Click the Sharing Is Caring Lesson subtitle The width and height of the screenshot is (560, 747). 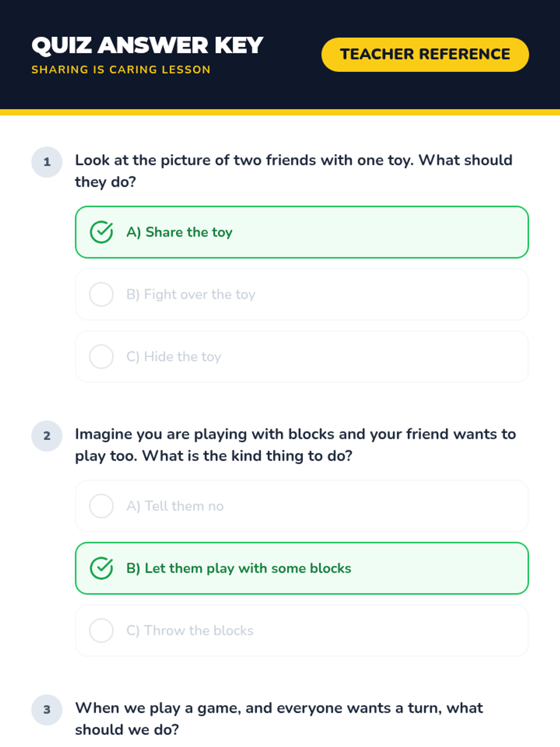[x=121, y=70]
